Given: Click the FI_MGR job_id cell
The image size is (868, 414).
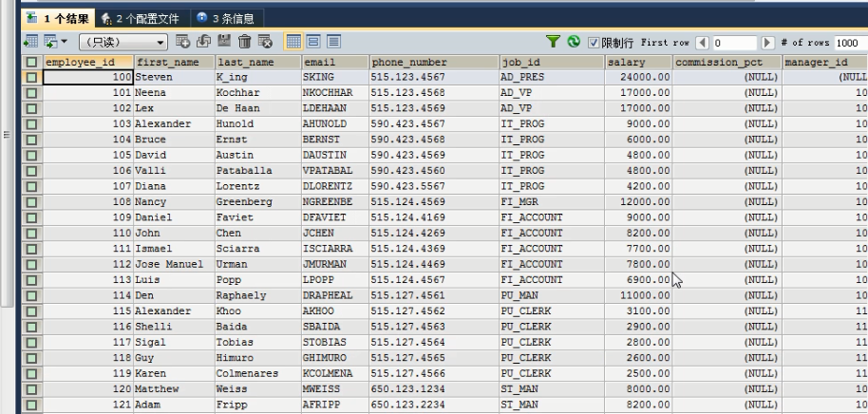Looking at the screenshot, I should coord(552,202).
